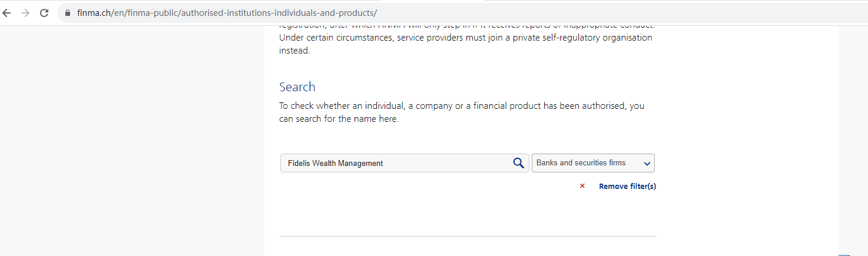Click the horizontal divider below the search
This screenshot has height=256, width=868.
point(467,236)
